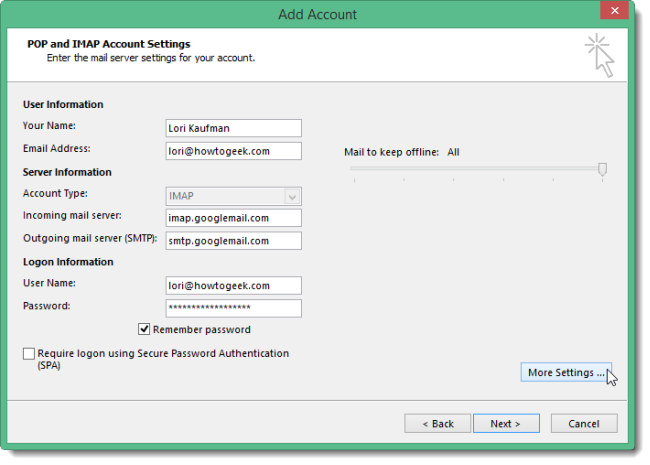Open More Settings
The image size is (650, 465).
[566, 373]
